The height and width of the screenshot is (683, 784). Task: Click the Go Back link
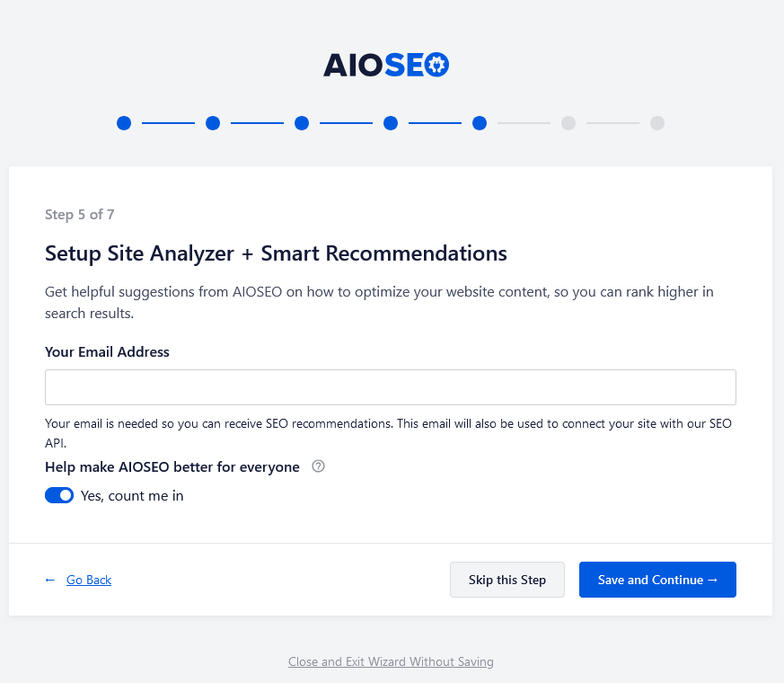coord(89,580)
